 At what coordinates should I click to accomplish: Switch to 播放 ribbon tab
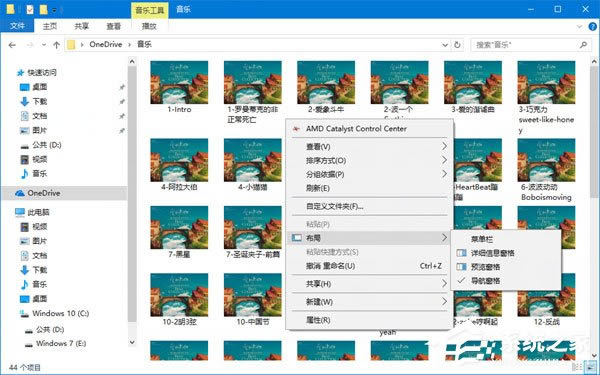(x=149, y=26)
